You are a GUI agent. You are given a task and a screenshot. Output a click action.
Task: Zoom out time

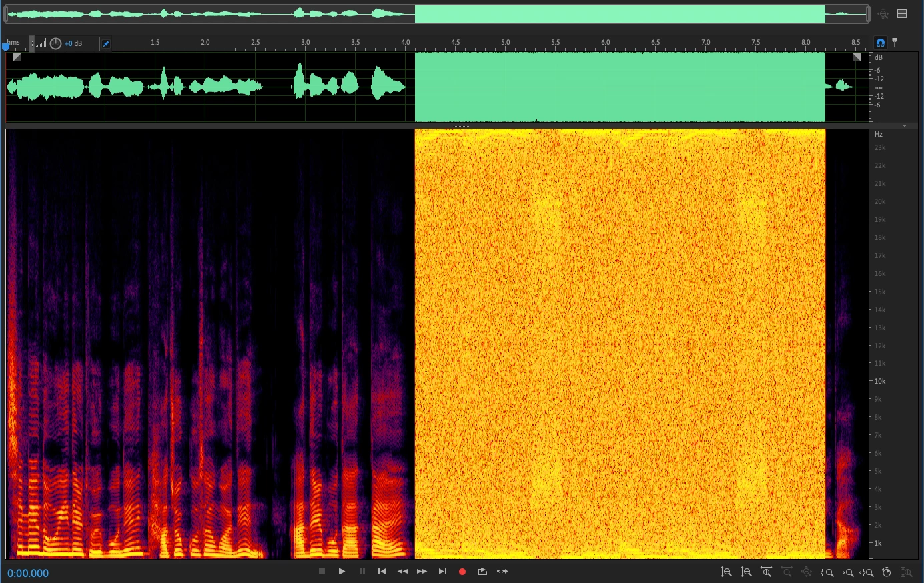(787, 572)
